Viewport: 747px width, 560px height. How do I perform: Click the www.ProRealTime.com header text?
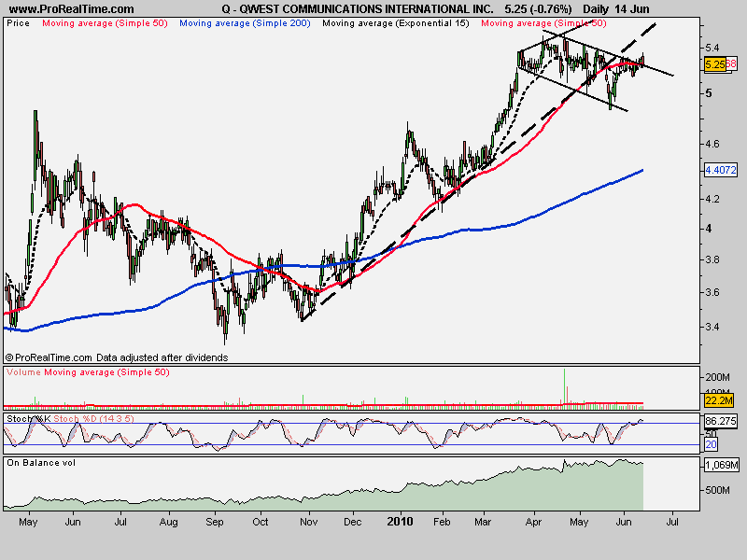coord(72,9)
